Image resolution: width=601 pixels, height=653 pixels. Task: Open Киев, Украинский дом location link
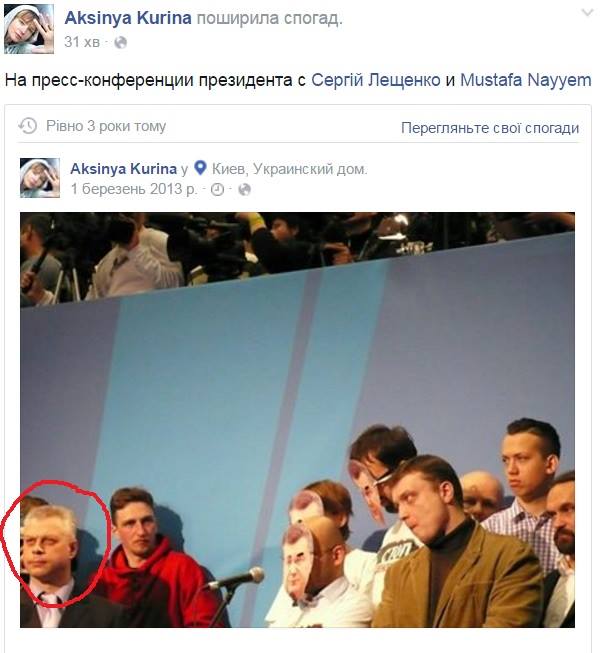[x=289, y=169]
